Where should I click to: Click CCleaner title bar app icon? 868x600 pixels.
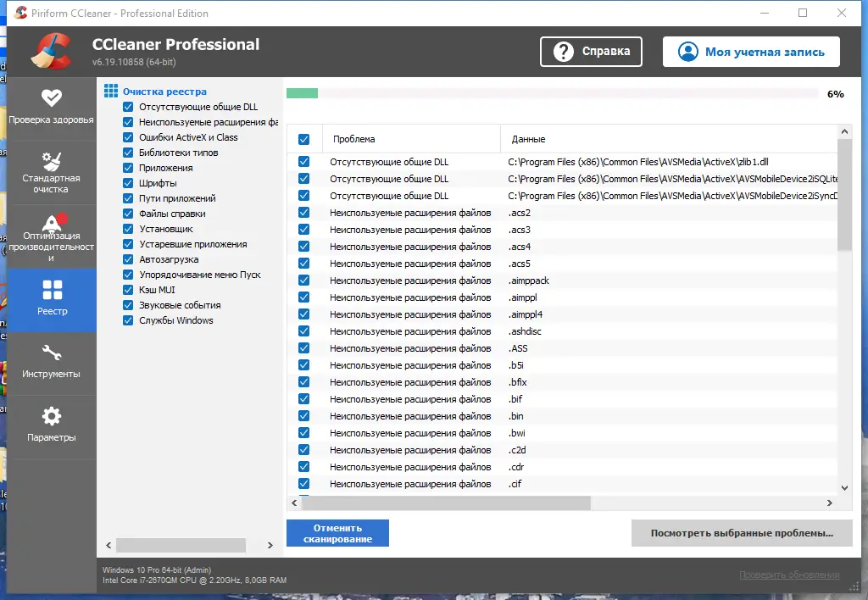coord(20,13)
